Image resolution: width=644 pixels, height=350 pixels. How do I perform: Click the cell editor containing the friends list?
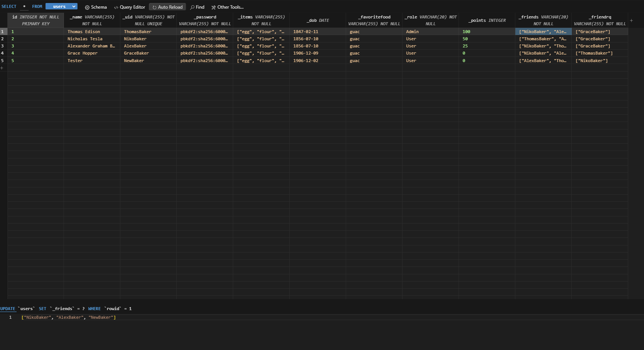[x=322, y=317]
